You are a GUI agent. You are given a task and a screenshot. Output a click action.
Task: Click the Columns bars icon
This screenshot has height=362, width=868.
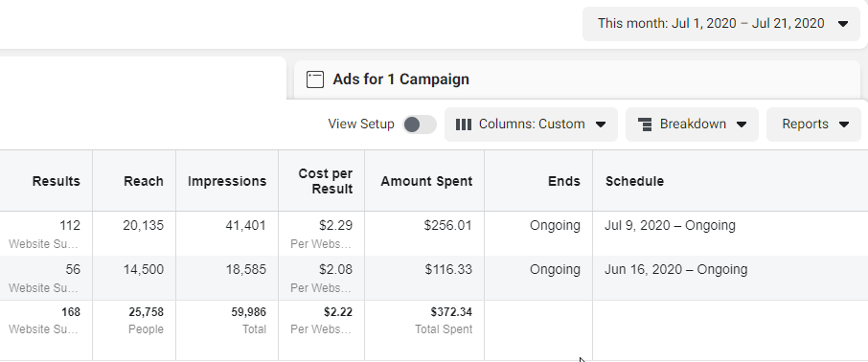[464, 124]
